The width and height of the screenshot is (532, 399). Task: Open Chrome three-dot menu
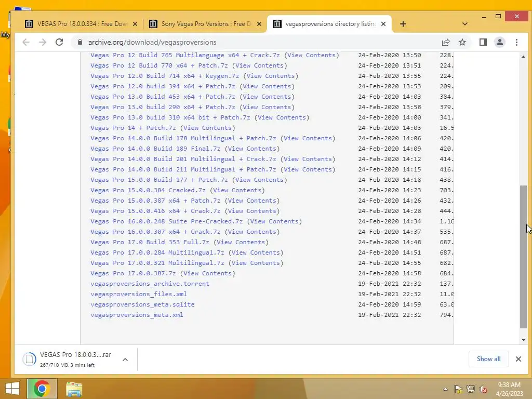click(x=516, y=42)
